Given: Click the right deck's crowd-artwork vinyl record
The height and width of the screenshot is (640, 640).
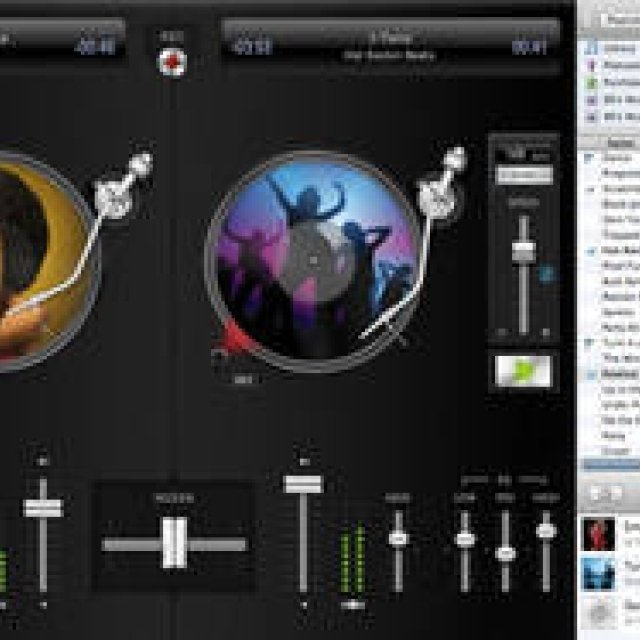Looking at the screenshot, I should click(x=313, y=261).
